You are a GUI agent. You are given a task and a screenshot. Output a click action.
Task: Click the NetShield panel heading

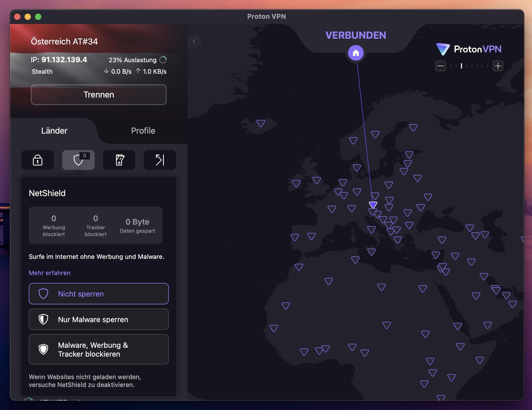(47, 193)
